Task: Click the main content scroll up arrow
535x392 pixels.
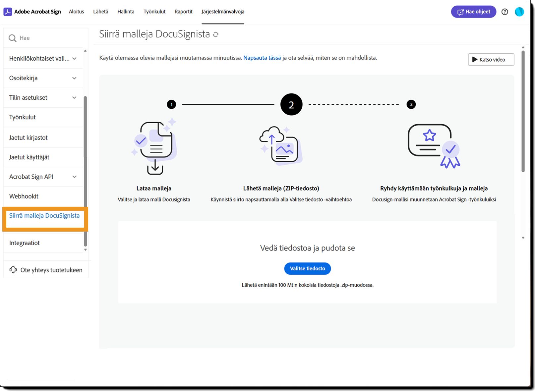Action: coord(523,48)
